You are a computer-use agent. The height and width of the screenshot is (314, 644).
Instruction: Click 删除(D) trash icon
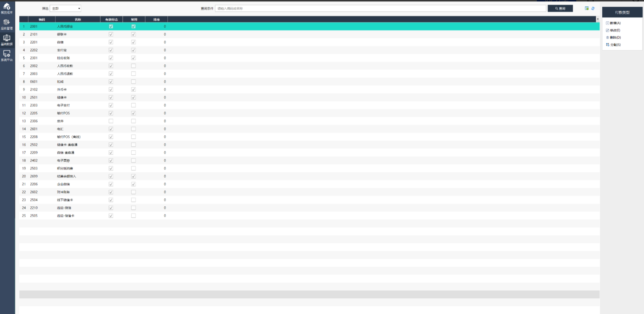point(608,37)
